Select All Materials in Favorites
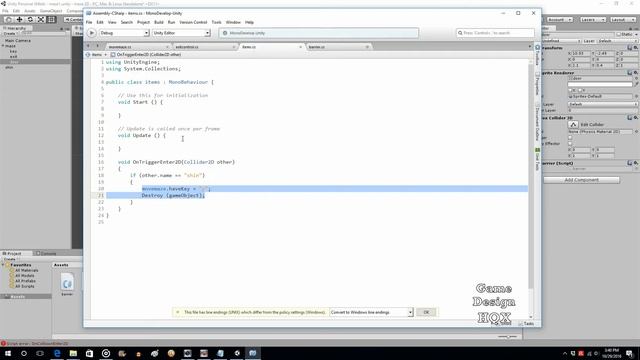Image resolution: width=640 pixels, height=360 pixels. [27, 270]
